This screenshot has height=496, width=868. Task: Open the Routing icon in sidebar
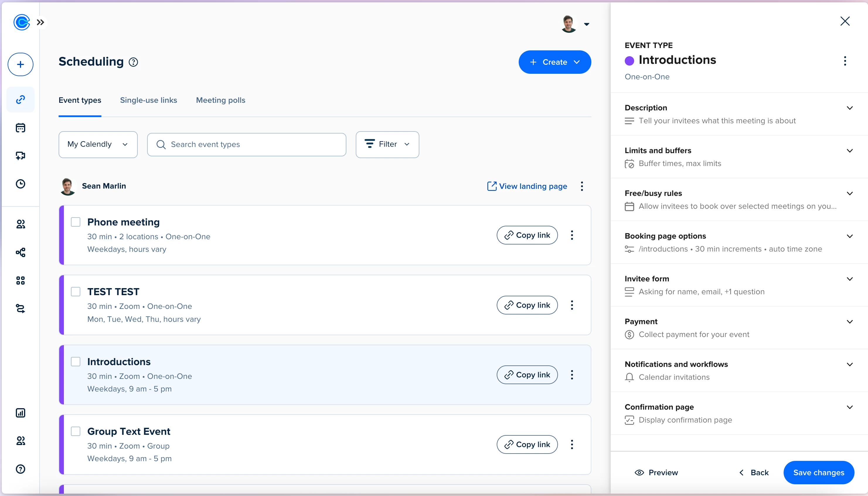[21, 309]
